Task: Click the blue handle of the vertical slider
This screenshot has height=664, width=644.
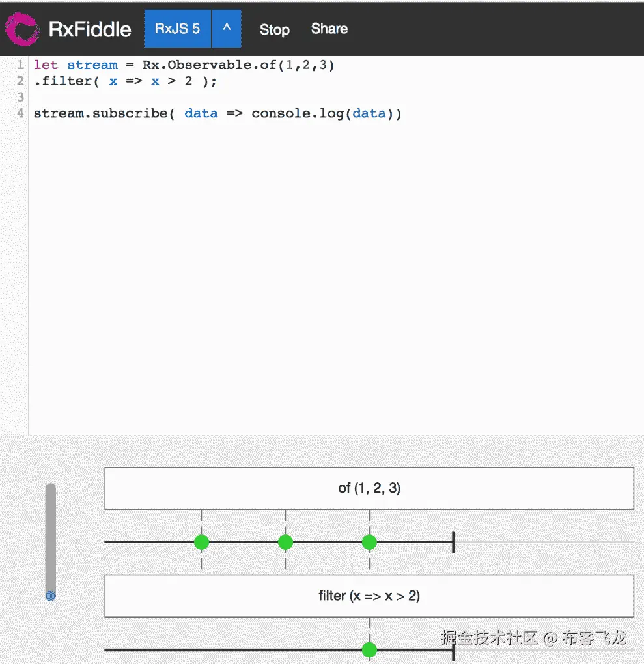Action: [50, 595]
